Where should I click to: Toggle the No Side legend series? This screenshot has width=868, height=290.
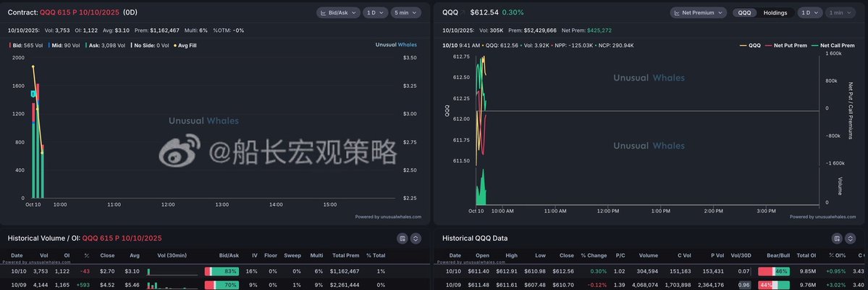[x=149, y=46]
